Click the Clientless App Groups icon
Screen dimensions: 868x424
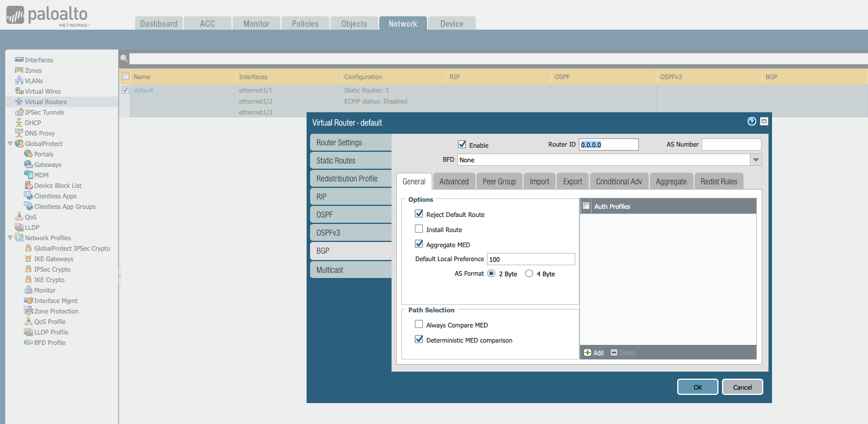point(29,206)
